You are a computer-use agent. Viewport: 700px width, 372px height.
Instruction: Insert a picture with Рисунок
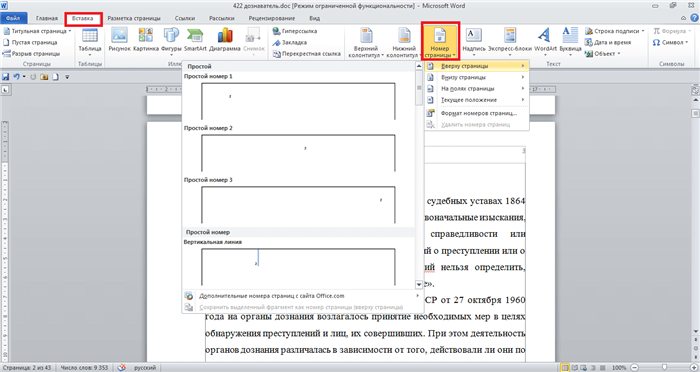119,40
